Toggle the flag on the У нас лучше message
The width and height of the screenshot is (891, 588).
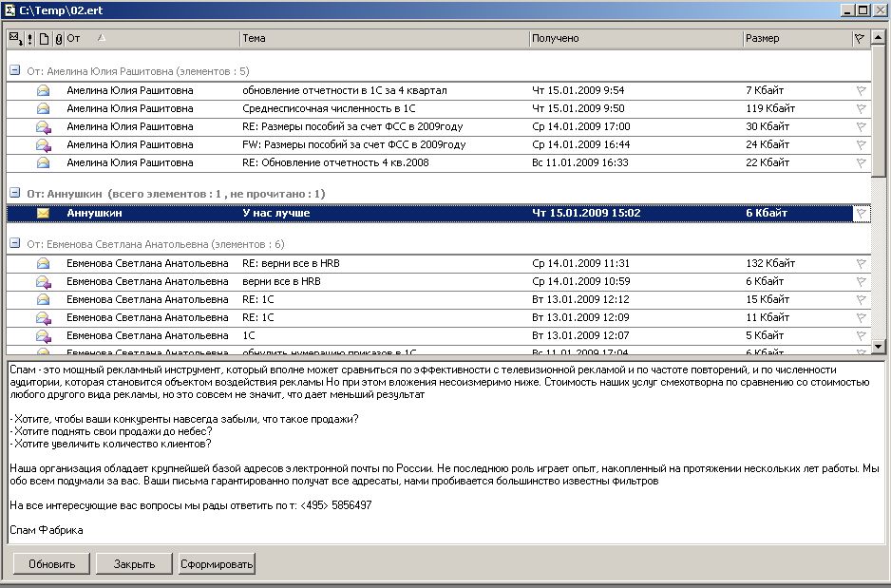tap(861, 213)
